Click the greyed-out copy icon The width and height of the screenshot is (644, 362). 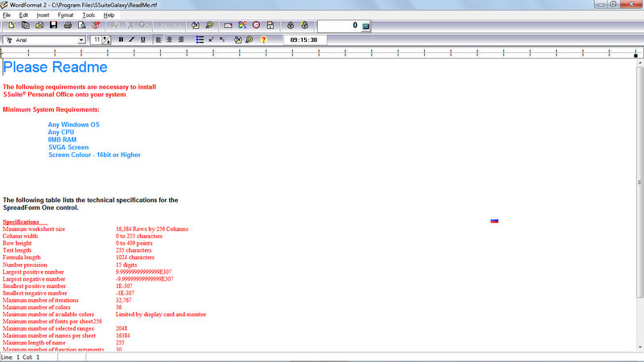[x=130, y=26]
